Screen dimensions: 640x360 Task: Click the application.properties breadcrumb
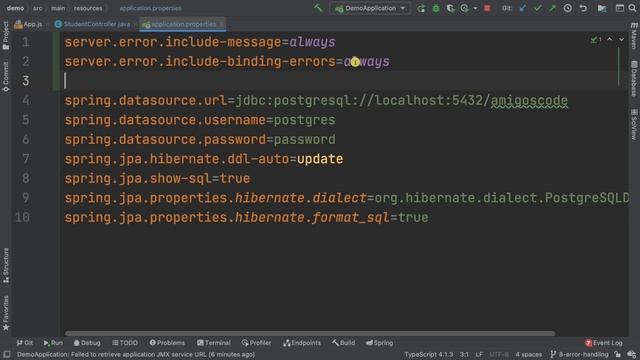click(x=151, y=8)
